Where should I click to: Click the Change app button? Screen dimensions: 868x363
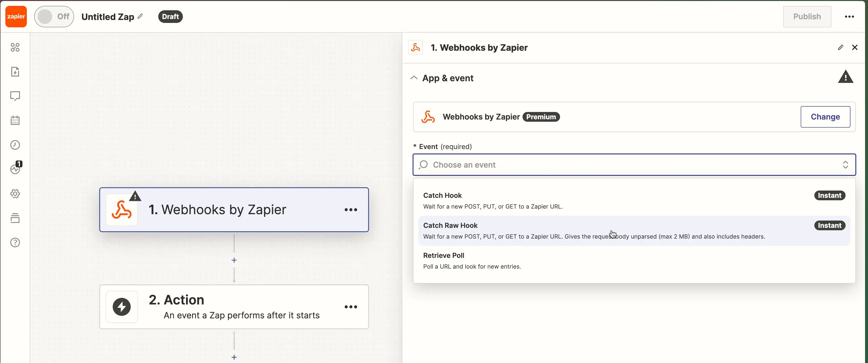pos(825,117)
